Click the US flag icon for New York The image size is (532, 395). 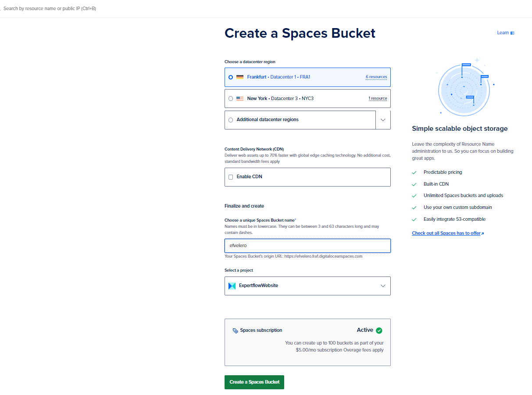[x=239, y=99]
